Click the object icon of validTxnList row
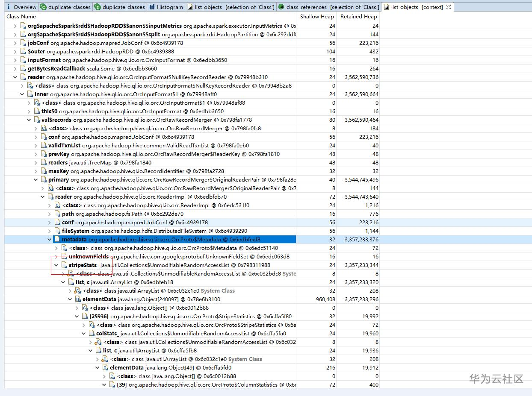 (44, 145)
